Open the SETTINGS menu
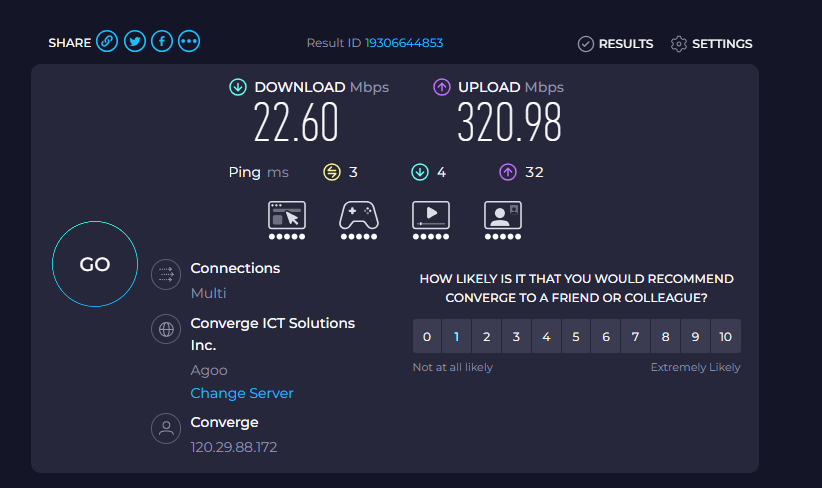 [x=711, y=44]
